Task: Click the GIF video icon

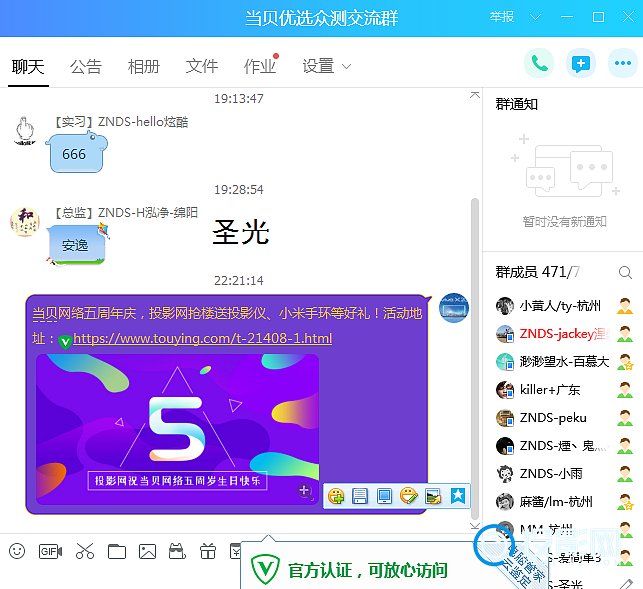Action: coord(50,551)
